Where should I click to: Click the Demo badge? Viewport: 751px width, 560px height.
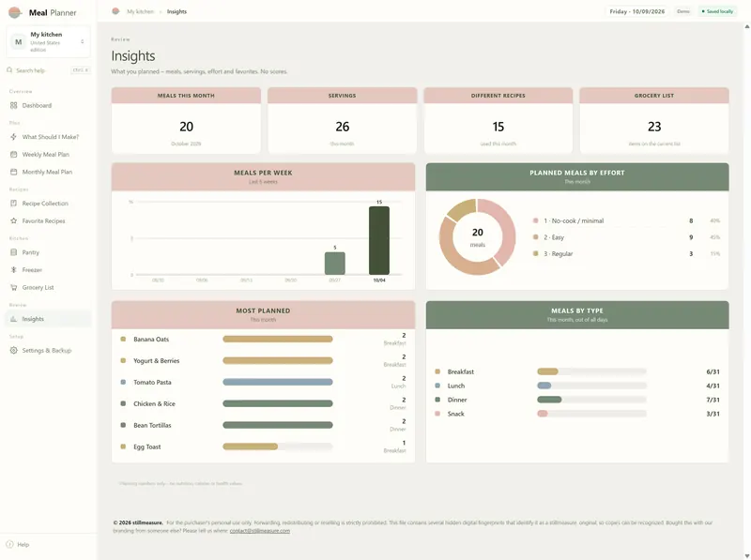(x=683, y=11)
